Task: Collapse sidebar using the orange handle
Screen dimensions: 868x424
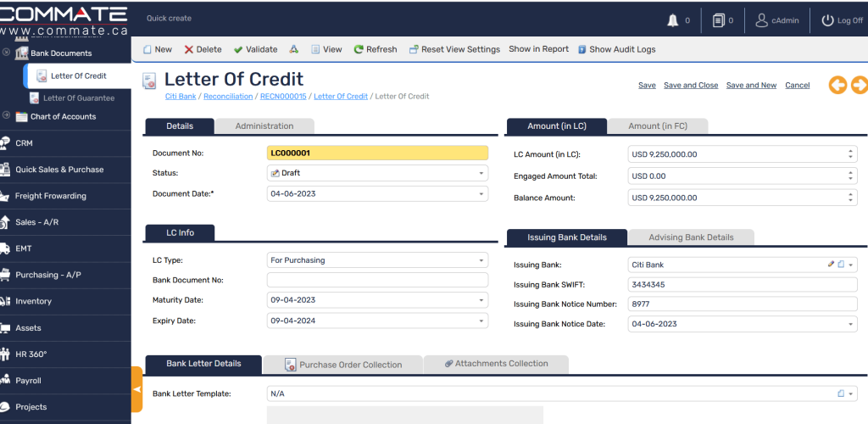Action: click(x=136, y=389)
